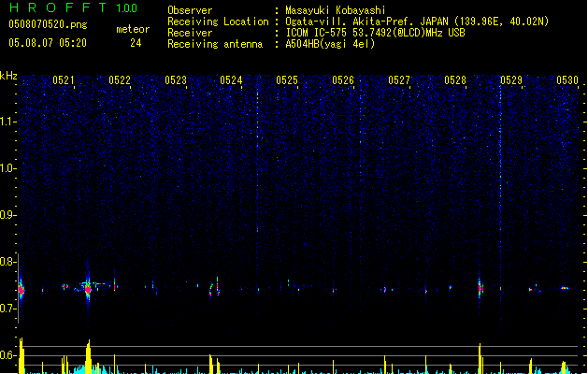
Task: Click the strong meteor echo between 0528 and 0529
Action: click(x=480, y=288)
